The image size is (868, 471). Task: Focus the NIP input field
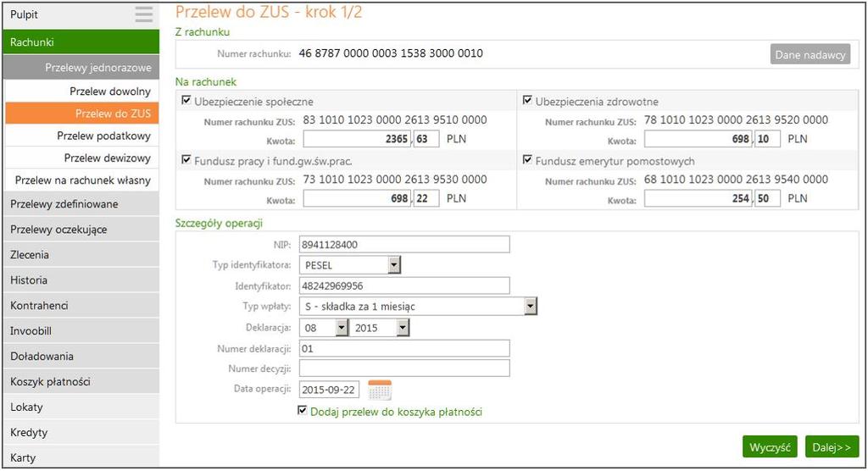(404, 245)
